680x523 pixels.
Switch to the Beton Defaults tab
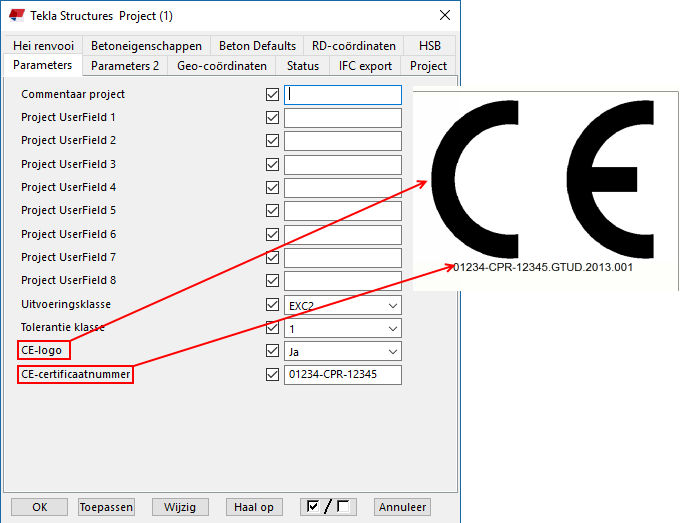point(257,46)
